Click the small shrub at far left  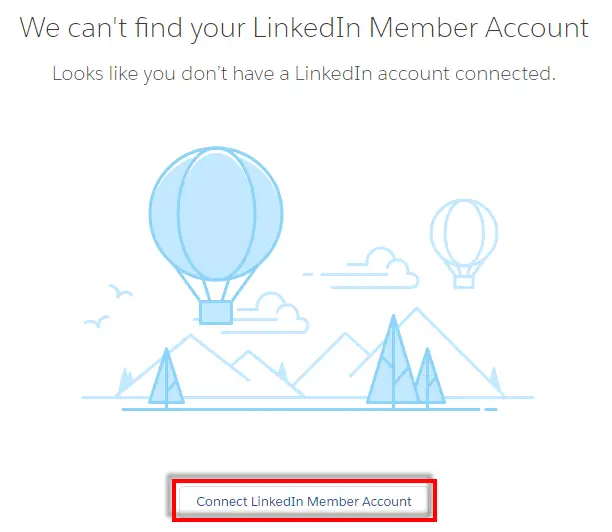(x=126, y=381)
